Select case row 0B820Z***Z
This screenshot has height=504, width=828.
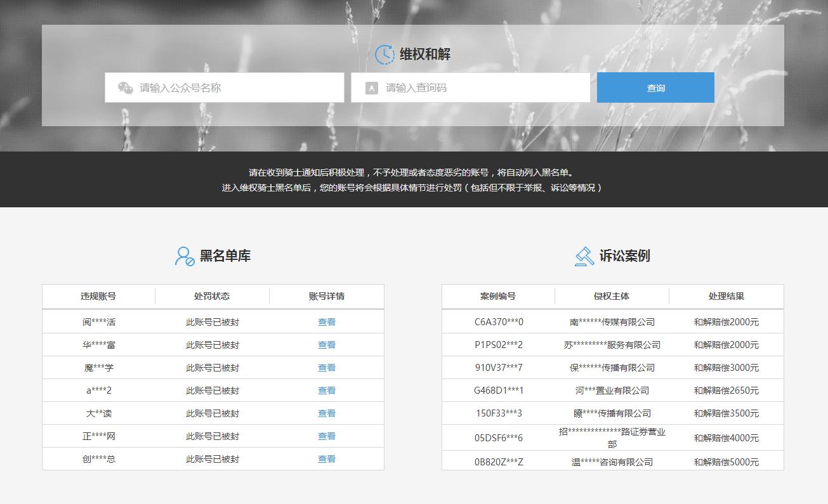pos(613,462)
